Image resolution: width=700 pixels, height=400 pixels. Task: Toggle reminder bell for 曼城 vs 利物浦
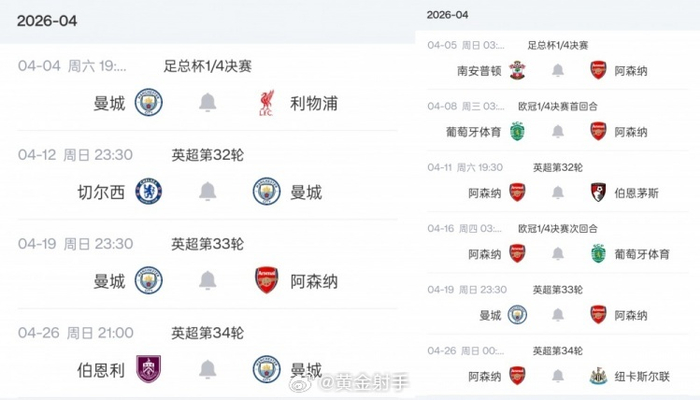(208, 102)
